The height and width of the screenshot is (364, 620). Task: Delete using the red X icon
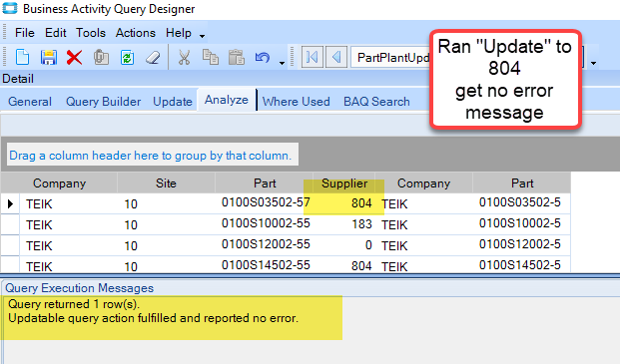point(74,58)
